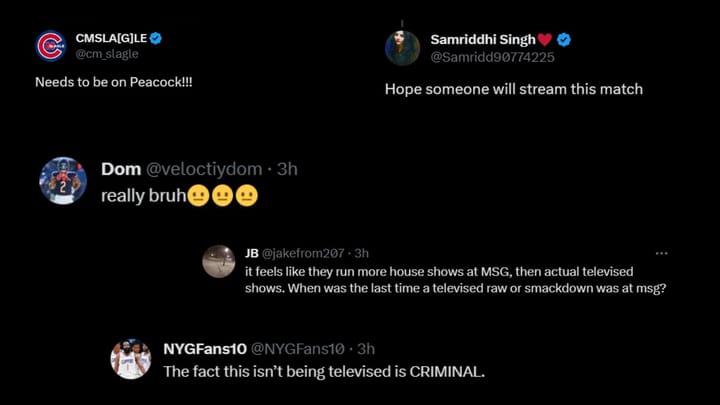Open the 3h timestamp on Dom's tweet
This screenshot has height=405, width=720.
(287, 170)
